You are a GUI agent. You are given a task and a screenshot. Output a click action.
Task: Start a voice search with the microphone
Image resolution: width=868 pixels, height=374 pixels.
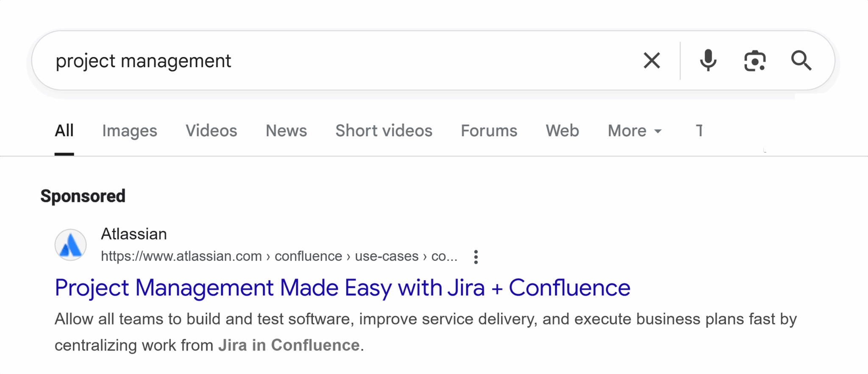coord(708,61)
